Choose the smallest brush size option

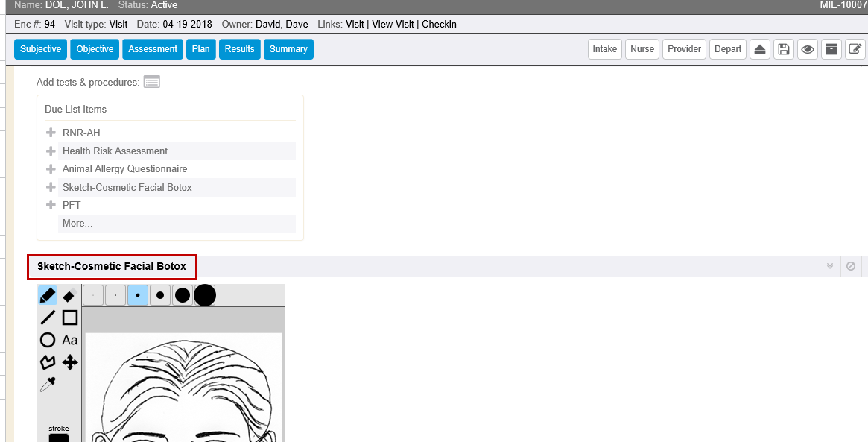pos(93,295)
